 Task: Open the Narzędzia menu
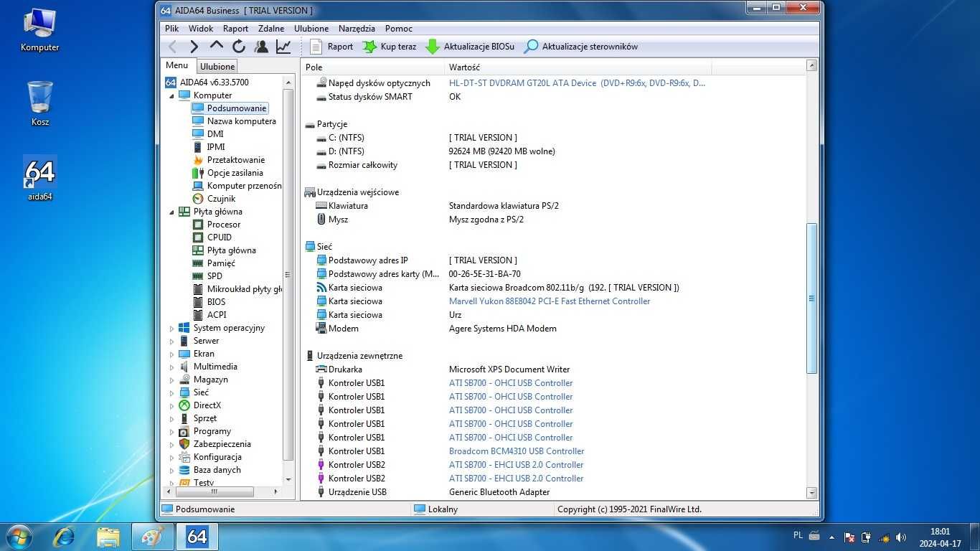pyautogui.click(x=357, y=29)
